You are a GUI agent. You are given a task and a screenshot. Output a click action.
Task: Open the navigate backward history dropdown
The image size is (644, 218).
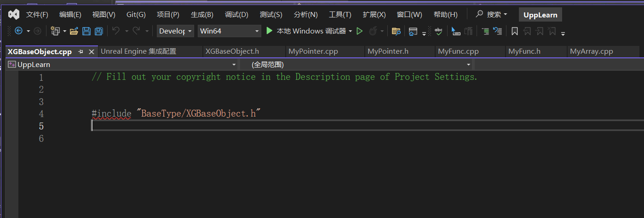click(28, 31)
